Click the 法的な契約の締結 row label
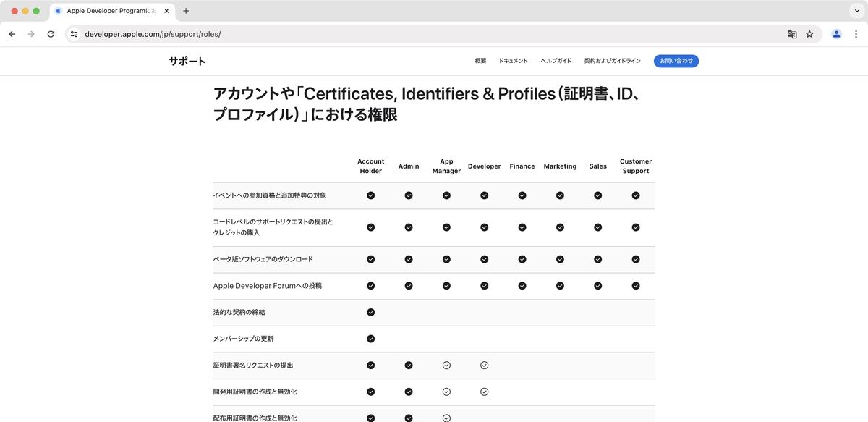This screenshot has width=868, height=422. tap(239, 312)
